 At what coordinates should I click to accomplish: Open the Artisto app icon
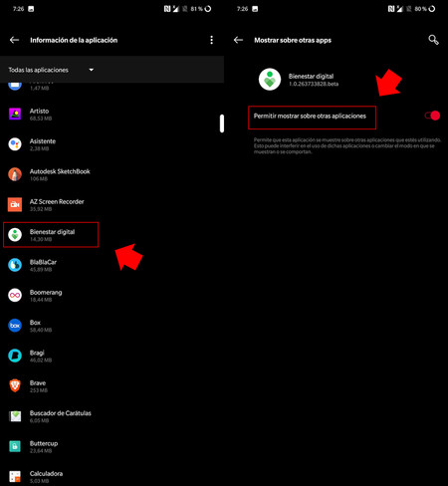[15, 115]
